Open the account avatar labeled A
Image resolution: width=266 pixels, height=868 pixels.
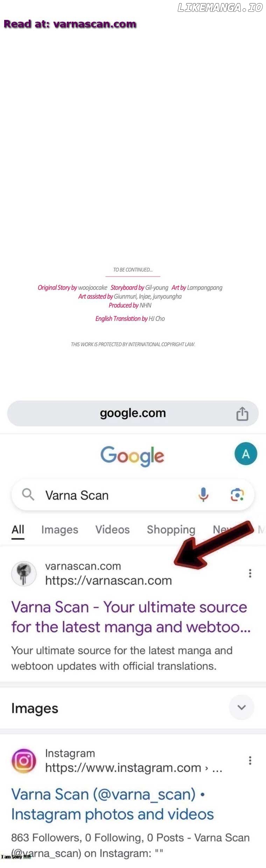pos(246,454)
